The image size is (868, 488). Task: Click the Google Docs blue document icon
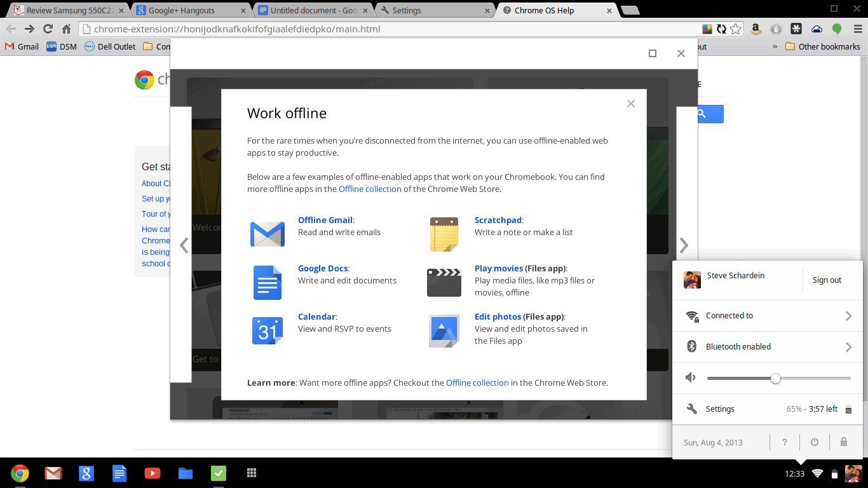pyautogui.click(x=267, y=282)
